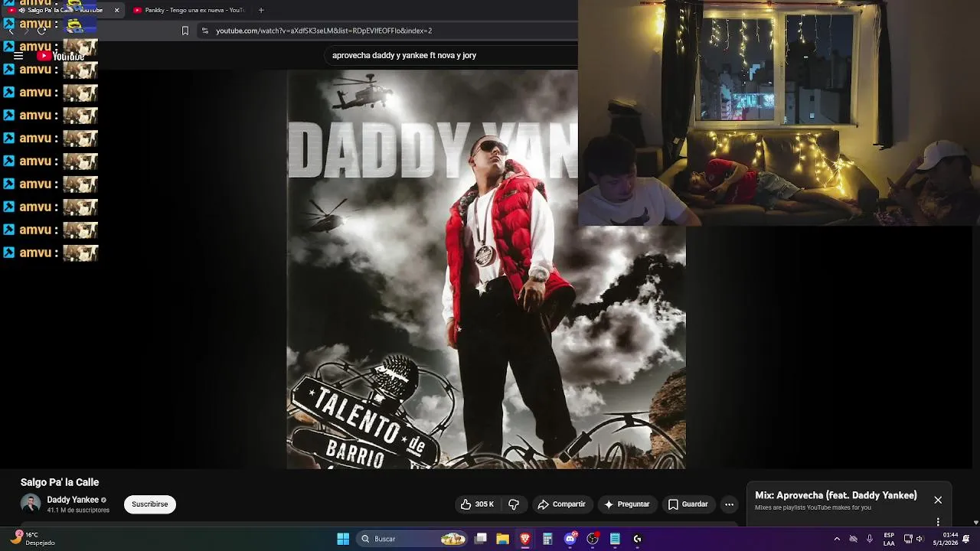Open Logitech G HUB taskbar icon
Viewport: 980px width, 551px height.
637,539
